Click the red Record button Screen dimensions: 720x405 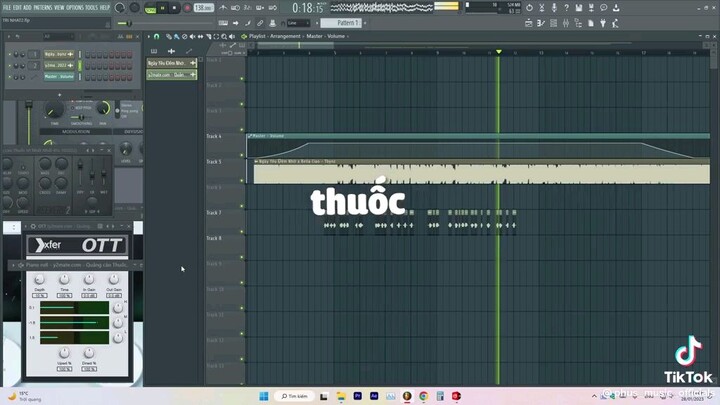[187, 8]
